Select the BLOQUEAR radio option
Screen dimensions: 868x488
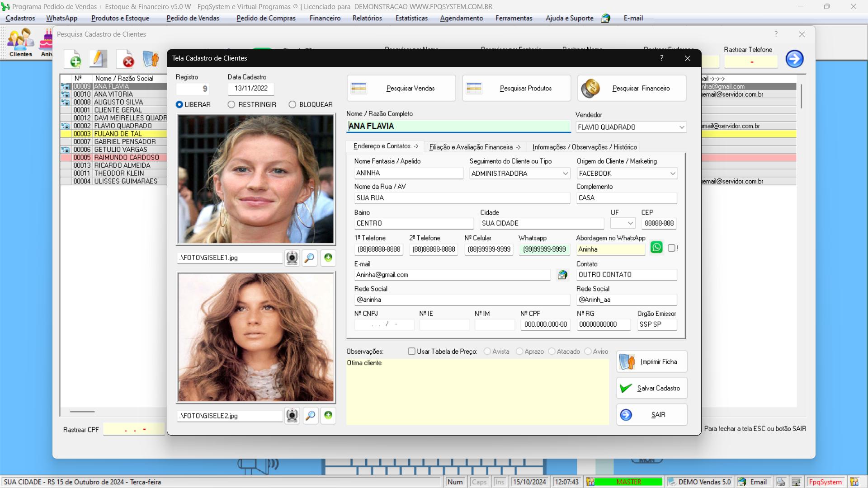pos(292,104)
